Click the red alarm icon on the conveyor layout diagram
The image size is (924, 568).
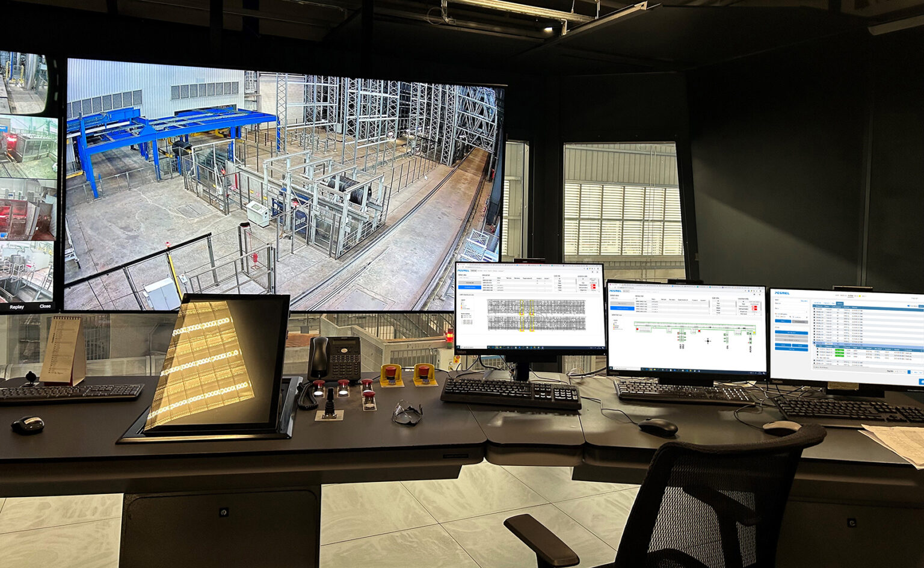(699, 331)
